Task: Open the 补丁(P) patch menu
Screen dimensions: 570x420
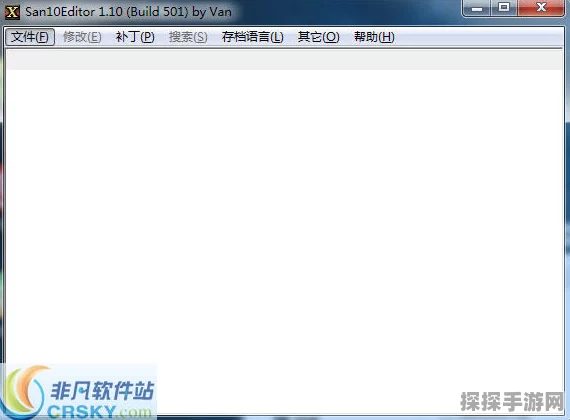Action: [x=135, y=37]
